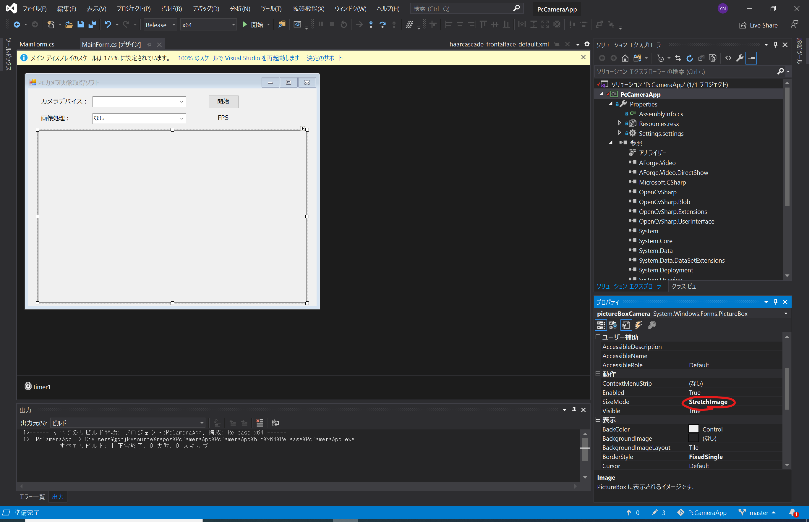Step over with the curved-arrow debug icon
The width and height of the screenshot is (812, 522).
tap(383, 25)
